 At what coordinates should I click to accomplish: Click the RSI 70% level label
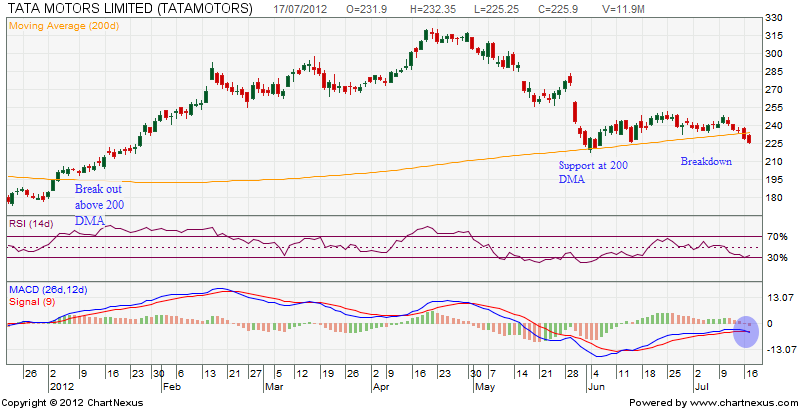(x=777, y=237)
